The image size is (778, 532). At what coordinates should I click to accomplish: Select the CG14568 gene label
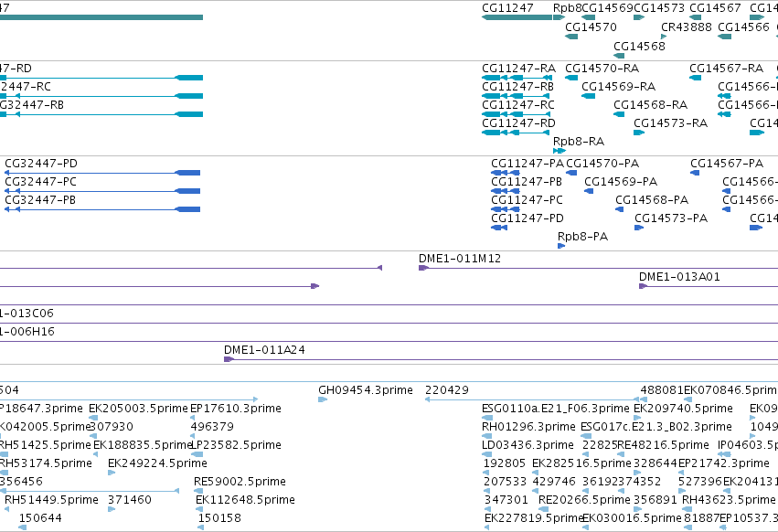pos(639,46)
